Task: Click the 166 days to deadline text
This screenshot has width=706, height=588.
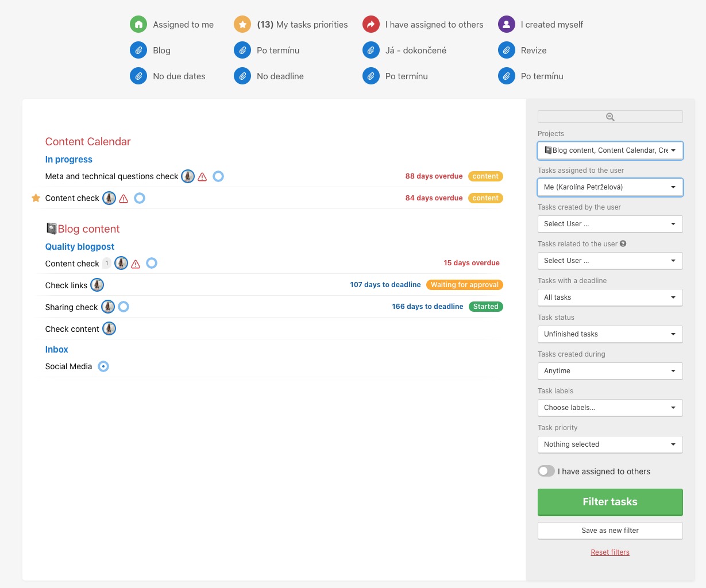Action: click(427, 307)
